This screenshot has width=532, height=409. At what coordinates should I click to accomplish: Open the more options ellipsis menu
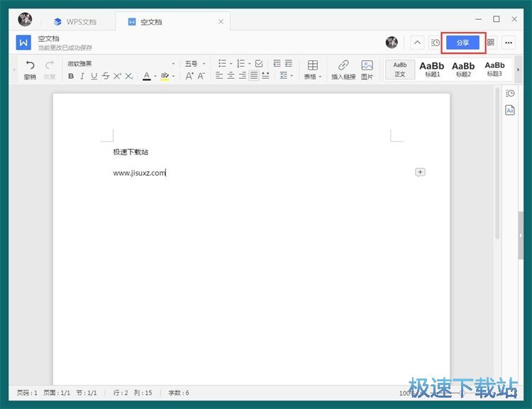click(x=509, y=43)
